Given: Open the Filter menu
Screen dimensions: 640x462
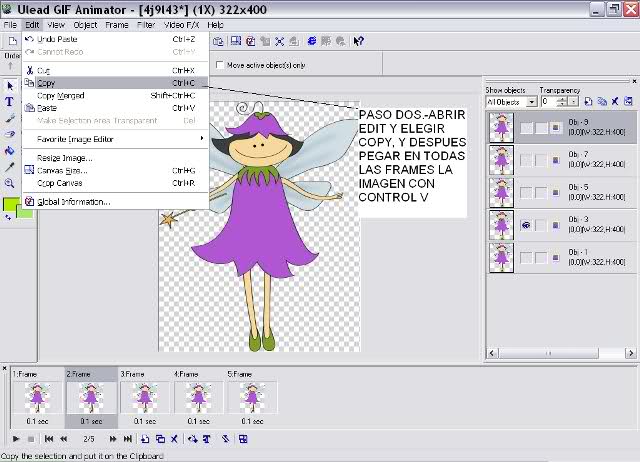Looking at the screenshot, I should (146, 25).
